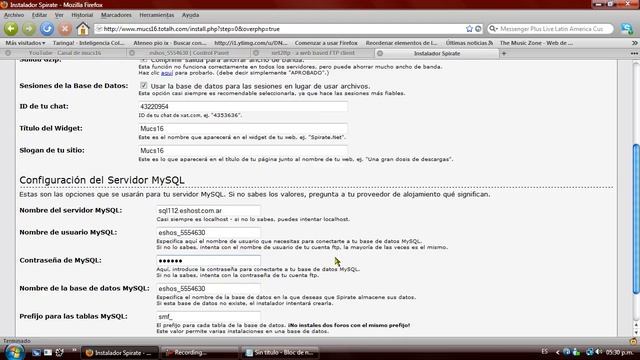Open the i1.ytimg.com bookmark
The height and width of the screenshot is (360, 640).
(x=251, y=43)
